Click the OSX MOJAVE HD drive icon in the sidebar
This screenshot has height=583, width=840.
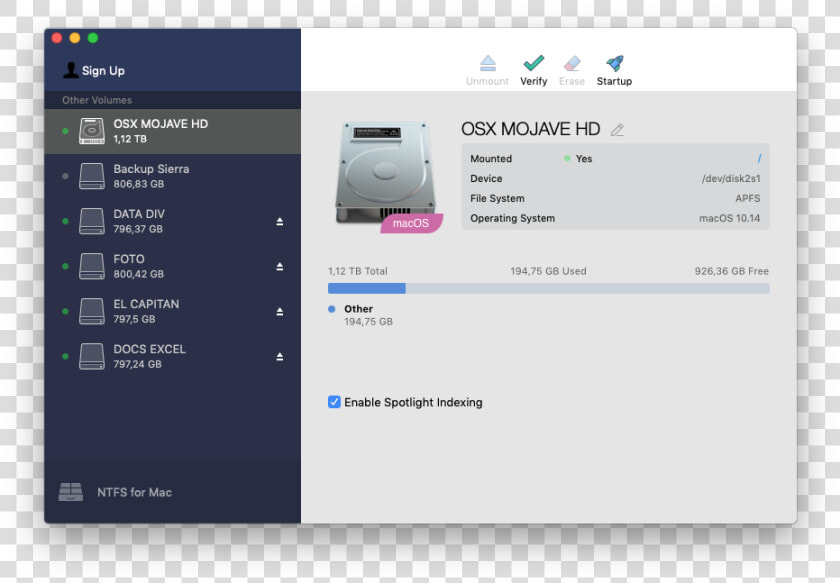coord(92,131)
